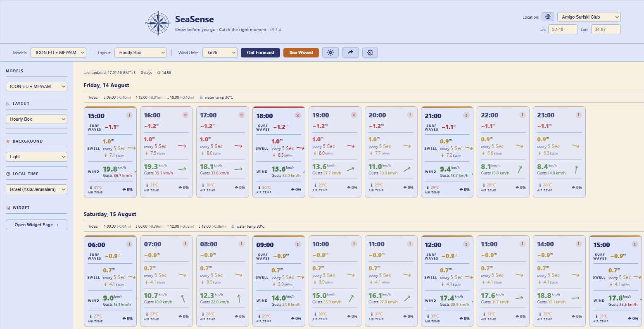Open settings gear button in toolbar
644x329 pixels.
pos(370,52)
